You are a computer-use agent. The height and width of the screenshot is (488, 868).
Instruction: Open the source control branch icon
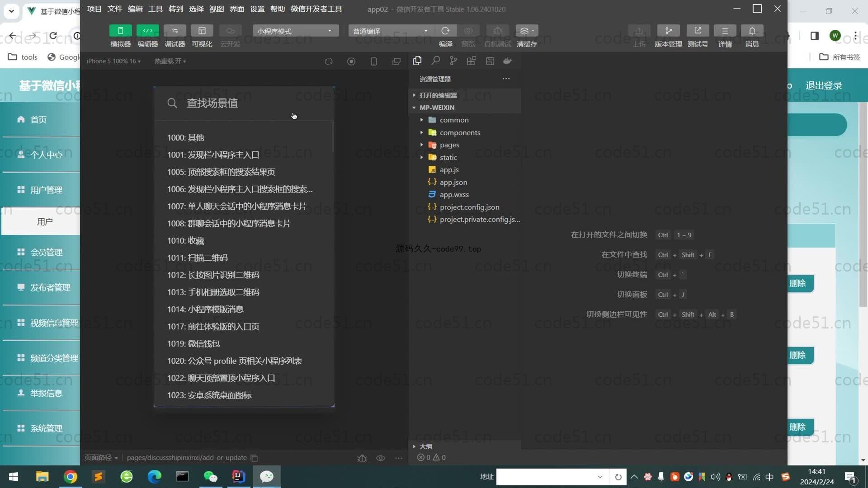(453, 61)
